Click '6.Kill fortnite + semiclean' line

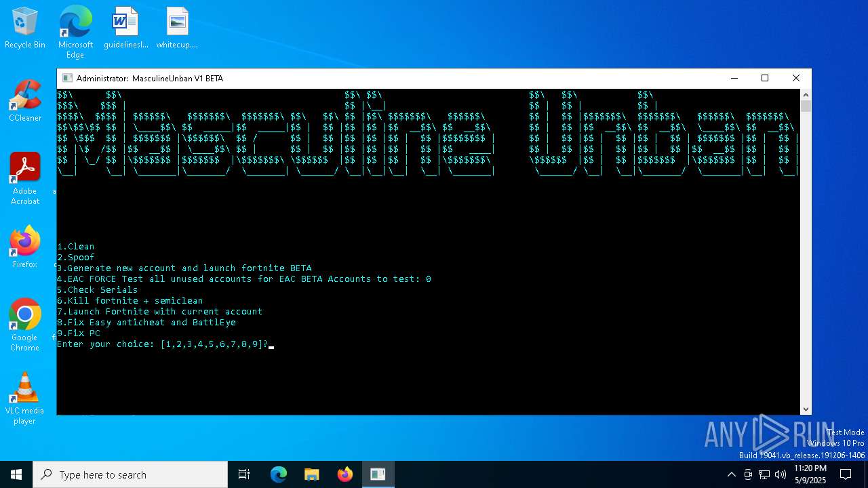tap(130, 301)
